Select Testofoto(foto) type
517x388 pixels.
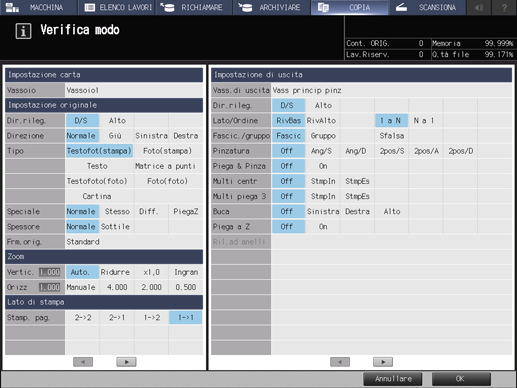99,181
